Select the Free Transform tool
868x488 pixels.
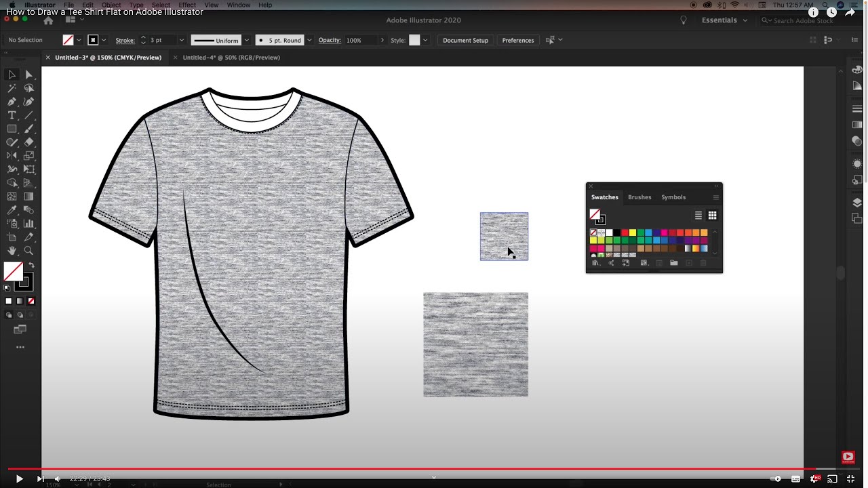[28, 169]
